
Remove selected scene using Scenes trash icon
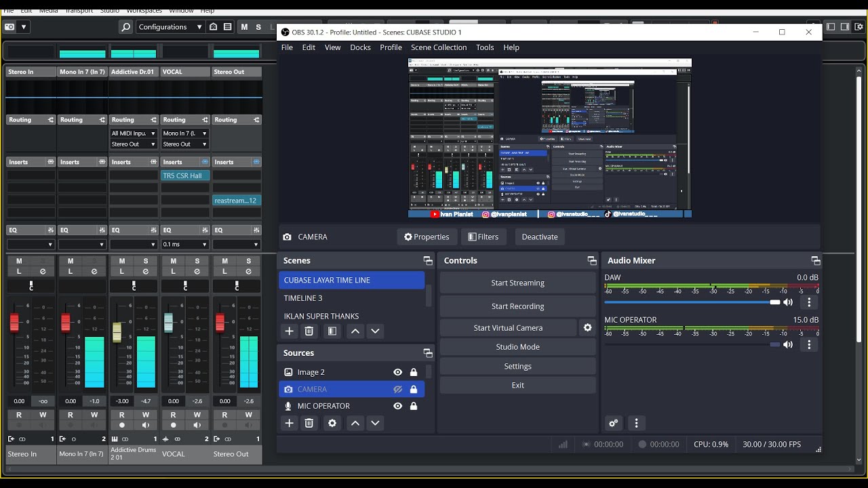(x=309, y=331)
